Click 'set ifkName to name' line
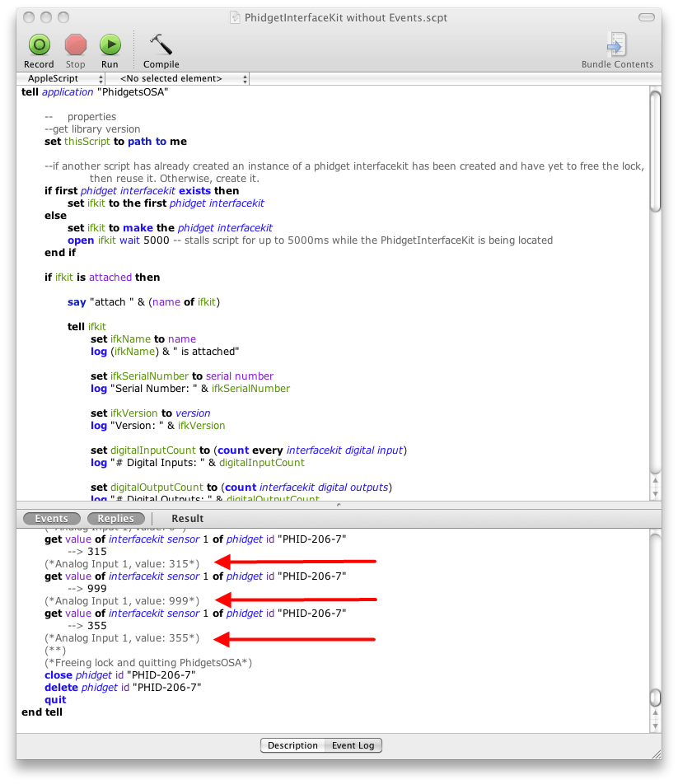The image size is (678, 784). click(143, 339)
